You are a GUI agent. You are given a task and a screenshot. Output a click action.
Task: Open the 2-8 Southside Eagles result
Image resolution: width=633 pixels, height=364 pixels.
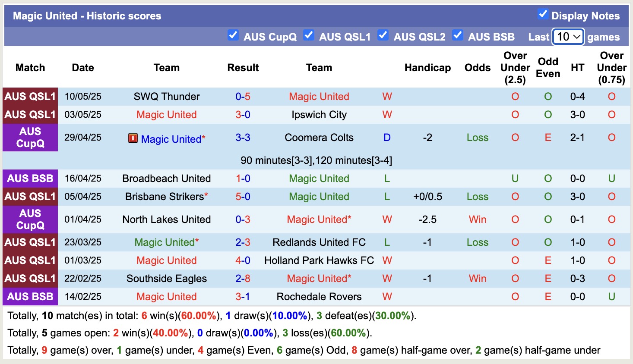click(x=243, y=279)
